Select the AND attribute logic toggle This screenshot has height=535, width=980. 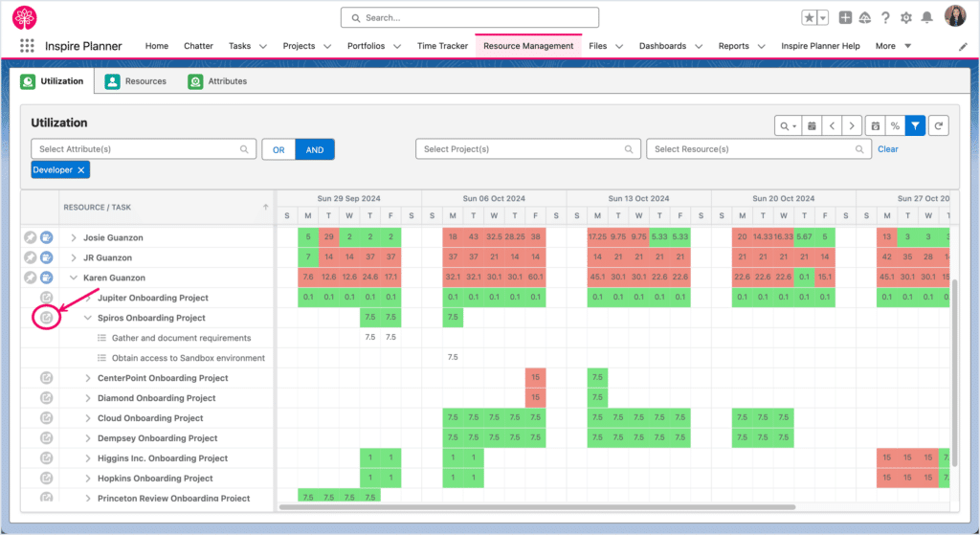(315, 149)
